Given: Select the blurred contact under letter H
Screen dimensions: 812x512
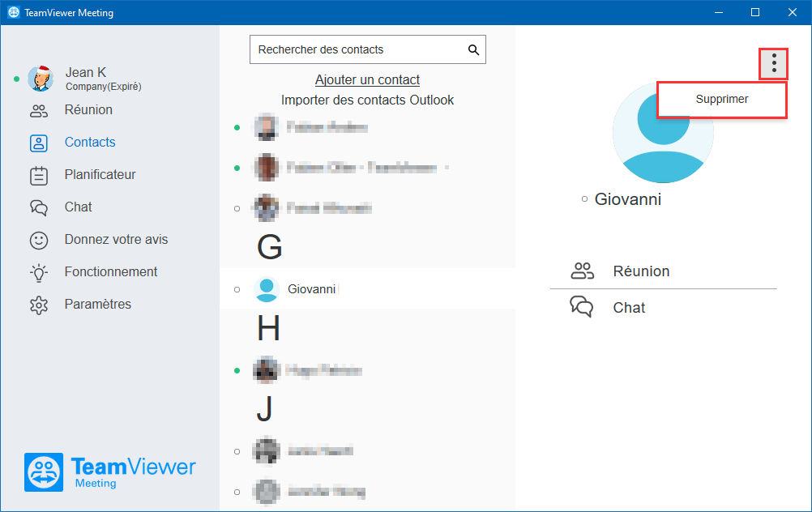Looking at the screenshot, I should pyautogui.click(x=368, y=370).
